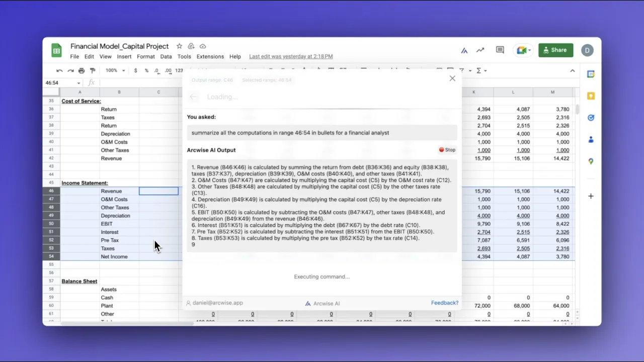The image size is (644, 362).
Task: Open the Insert menu
Action: [124, 57]
